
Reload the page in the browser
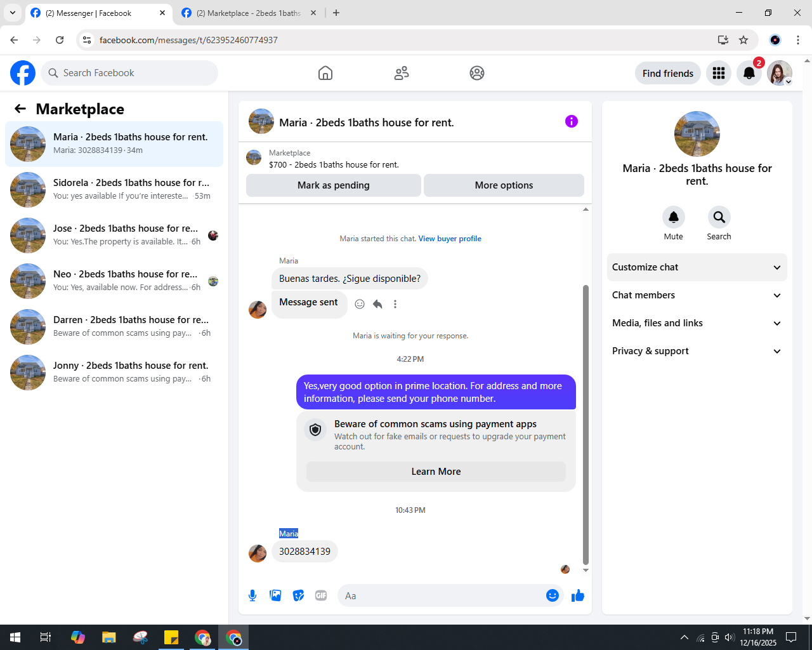(60, 40)
